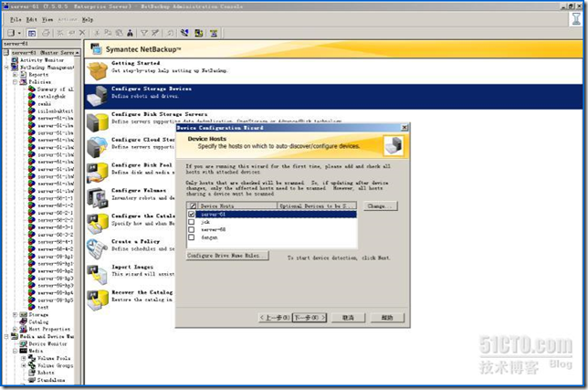Click Optional Devices to be Scanned header
Image resolution: width=588 pixels, height=390 pixels.
pyautogui.click(x=317, y=206)
